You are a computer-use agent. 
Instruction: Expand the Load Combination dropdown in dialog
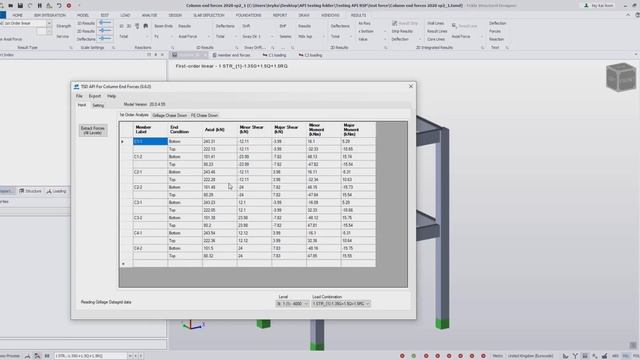[x=368, y=304]
